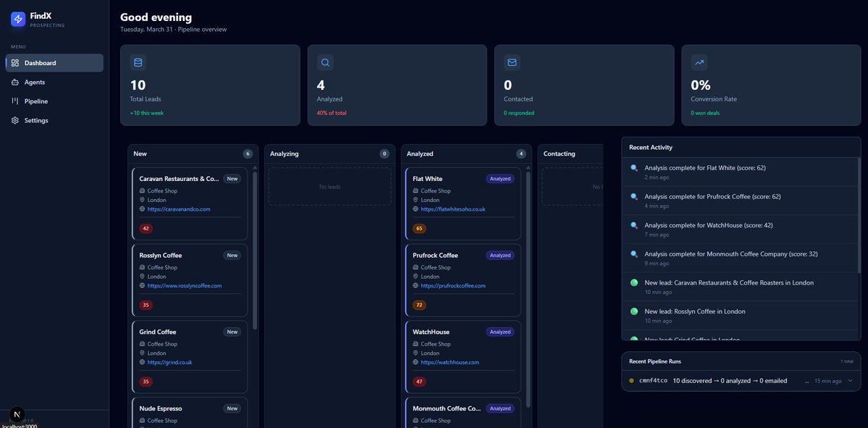
Task: Click the Total Leads database icon
Action: pos(138,62)
